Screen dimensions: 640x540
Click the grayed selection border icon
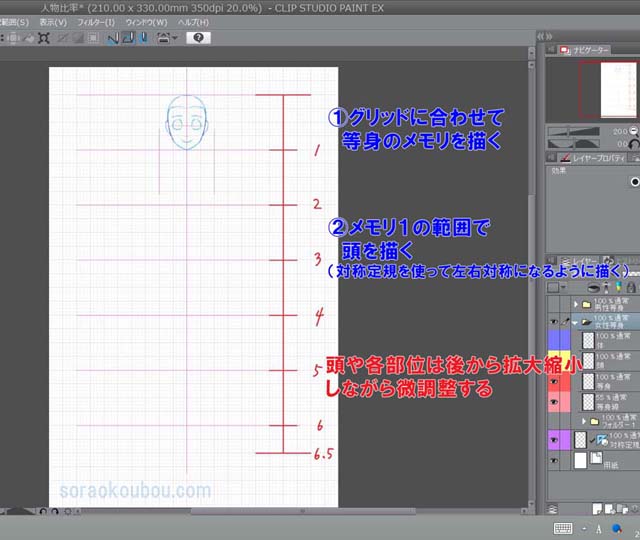[93, 38]
